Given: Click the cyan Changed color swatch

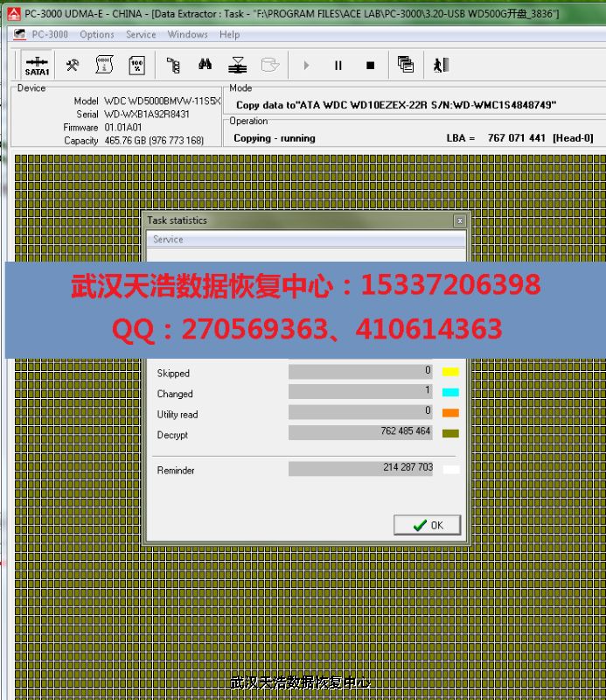Looking at the screenshot, I should [x=450, y=392].
